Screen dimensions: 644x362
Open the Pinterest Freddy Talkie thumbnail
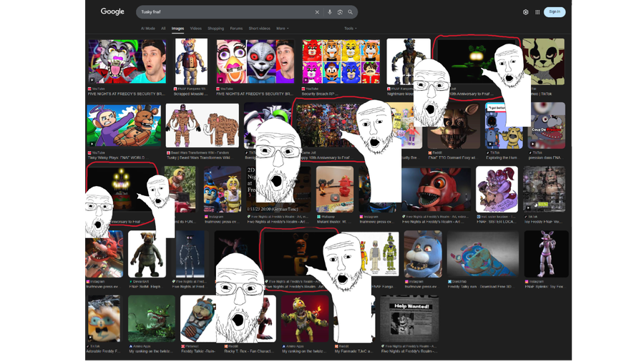tap(198, 318)
